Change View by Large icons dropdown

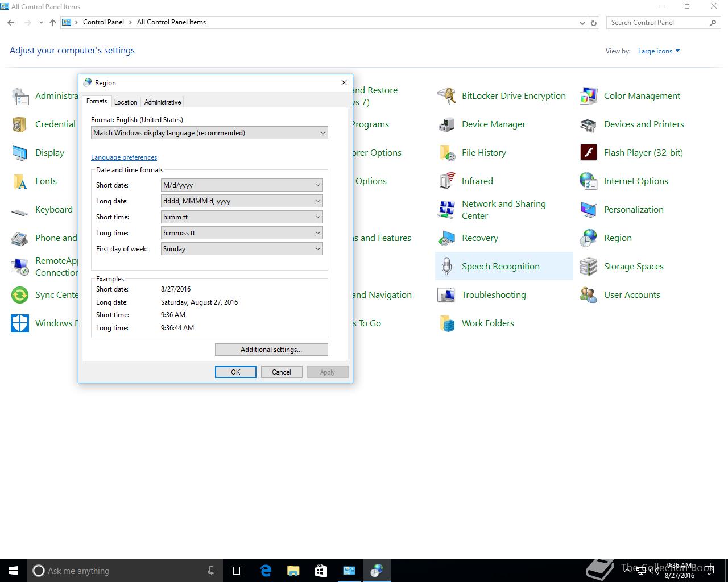tap(659, 51)
